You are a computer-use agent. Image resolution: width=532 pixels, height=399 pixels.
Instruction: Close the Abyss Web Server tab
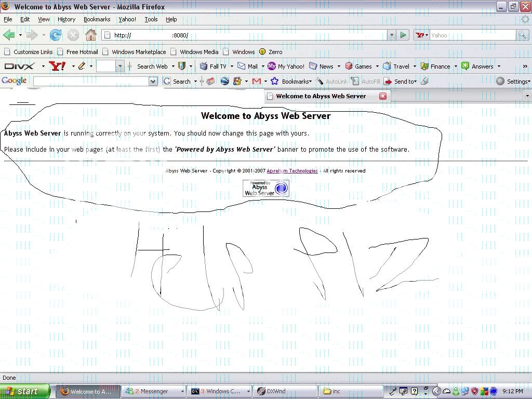383,96
